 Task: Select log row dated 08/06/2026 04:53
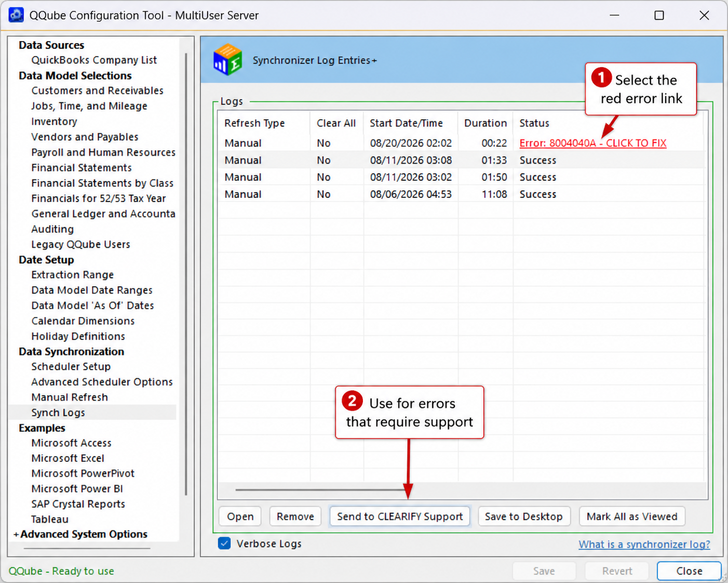click(461, 194)
